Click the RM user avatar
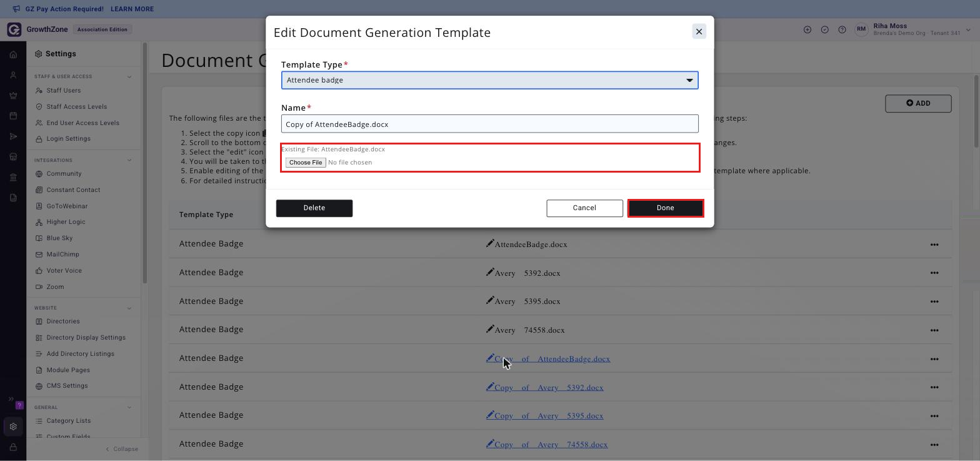 [x=862, y=29]
